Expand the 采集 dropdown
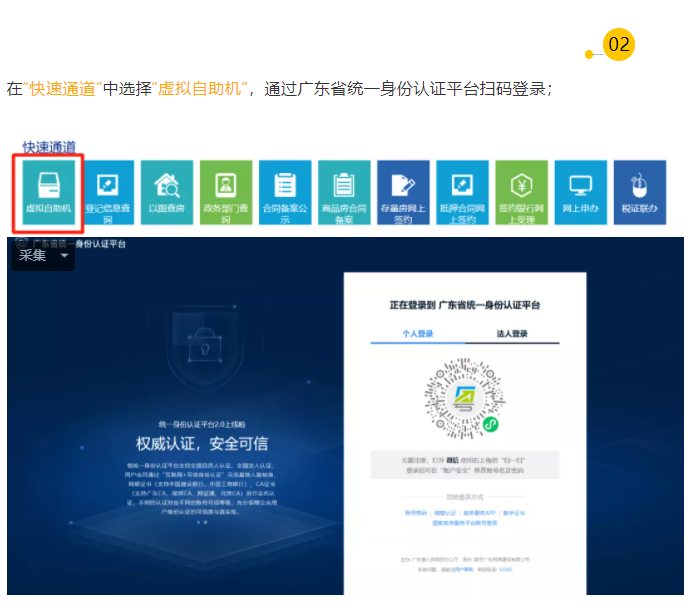The width and height of the screenshot is (692, 610). coord(43,255)
